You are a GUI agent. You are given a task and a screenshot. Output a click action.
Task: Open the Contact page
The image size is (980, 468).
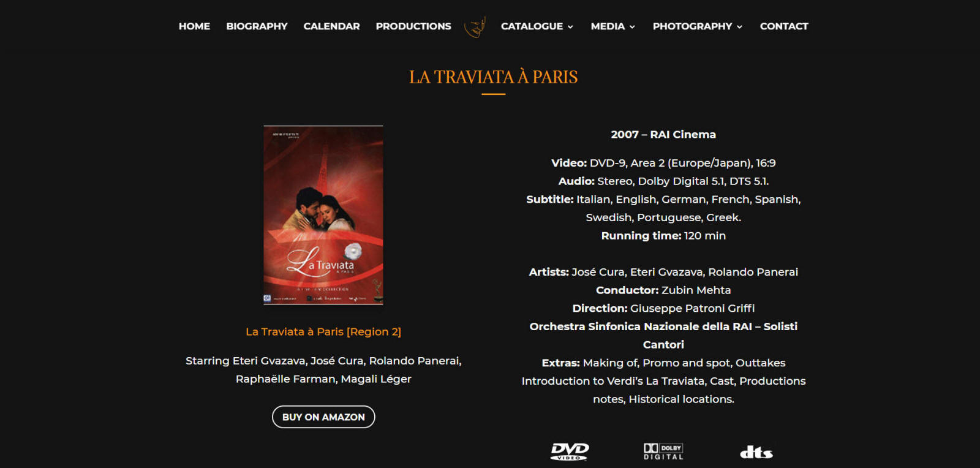(784, 26)
